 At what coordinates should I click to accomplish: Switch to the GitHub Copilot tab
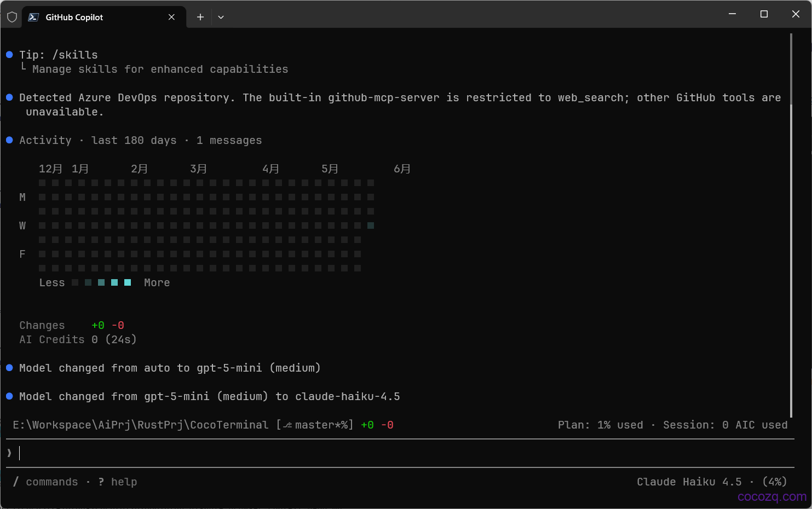[x=104, y=17]
